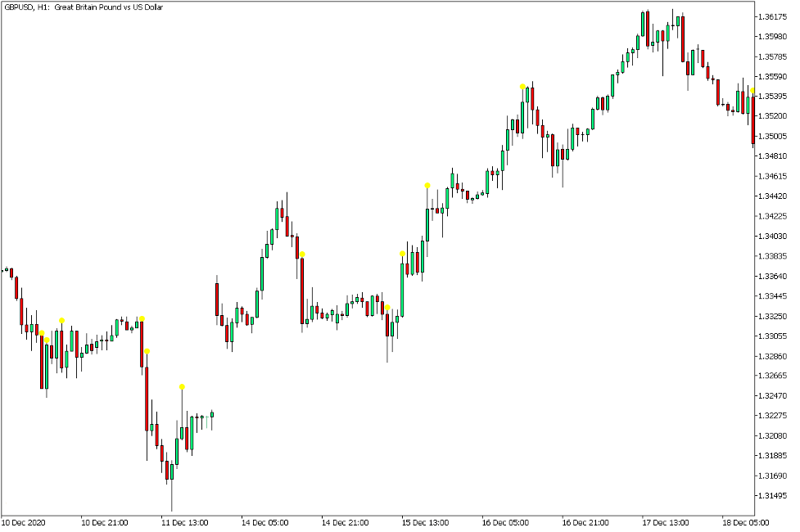The image size is (800, 532).
Task: Click the 11 Dec 13:00 time label
Action: click(x=185, y=523)
